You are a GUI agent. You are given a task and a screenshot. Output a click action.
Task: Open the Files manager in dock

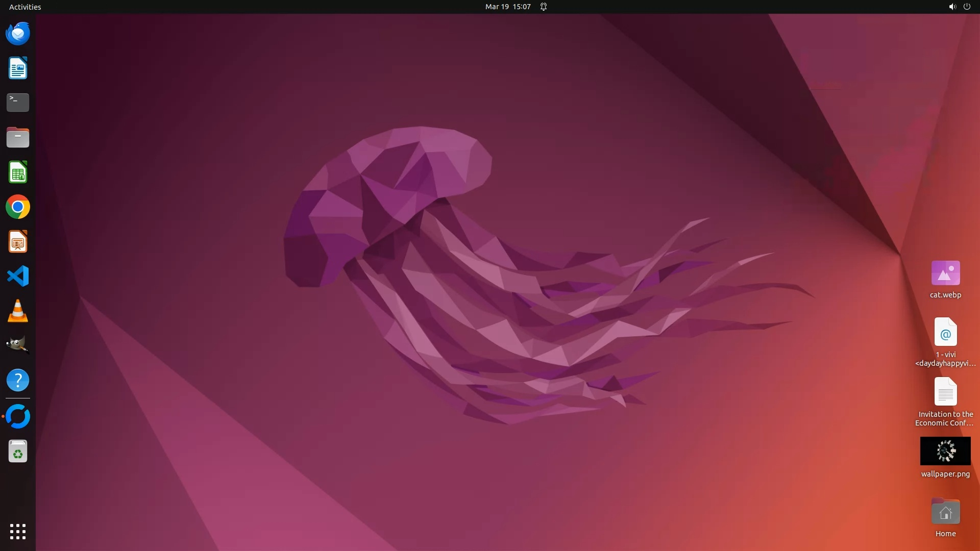click(18, 137)
